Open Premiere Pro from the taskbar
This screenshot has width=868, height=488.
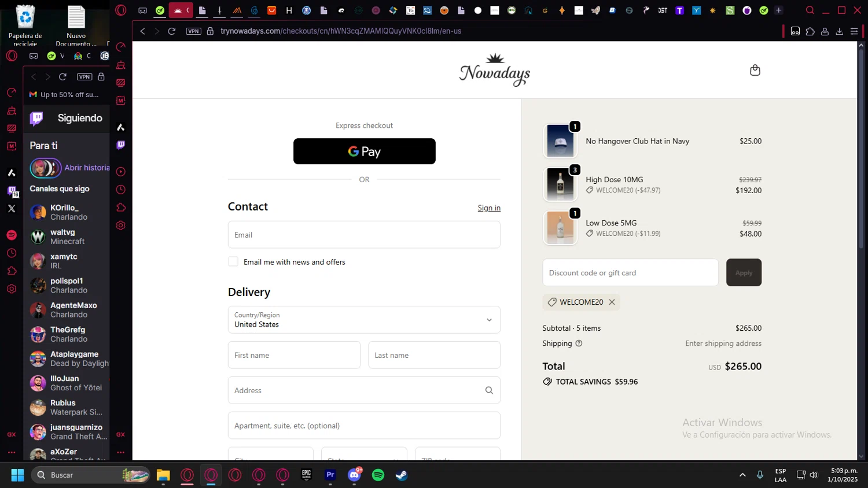point(330,475)
